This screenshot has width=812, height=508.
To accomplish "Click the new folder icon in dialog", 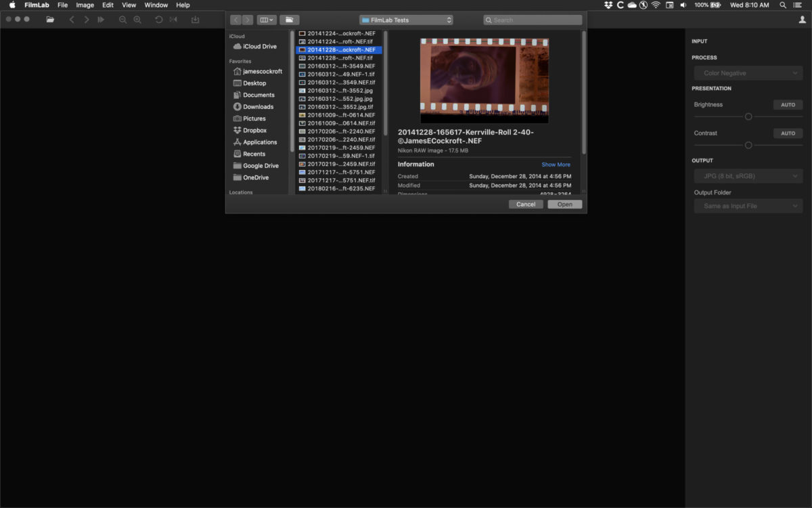I will click(289, 20).
